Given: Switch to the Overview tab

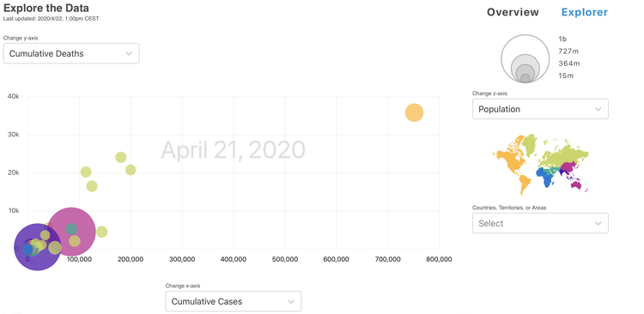Looking at the screenshot, I should (513, 12).
